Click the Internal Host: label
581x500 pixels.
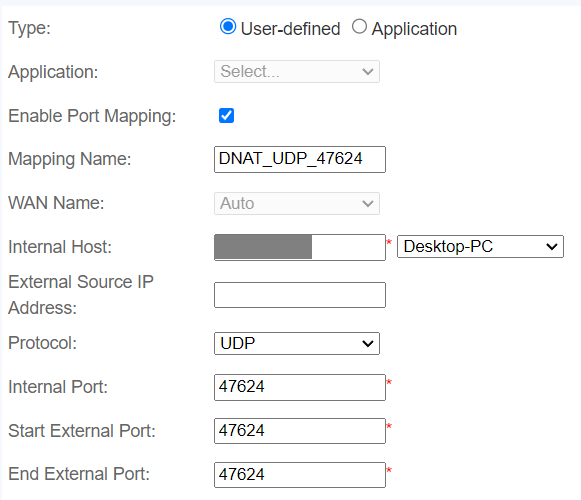60,247
